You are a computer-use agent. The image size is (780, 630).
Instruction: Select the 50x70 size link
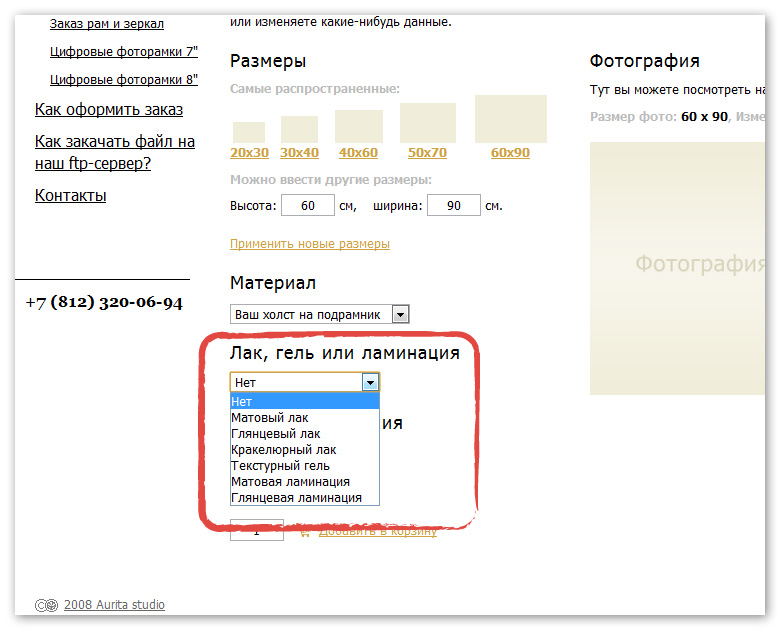(427, 153)
